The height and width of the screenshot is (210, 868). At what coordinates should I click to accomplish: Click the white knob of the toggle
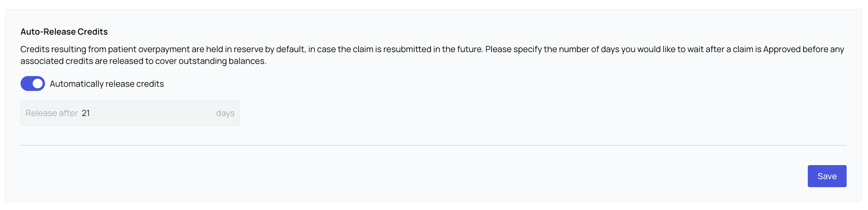[38, 84]
